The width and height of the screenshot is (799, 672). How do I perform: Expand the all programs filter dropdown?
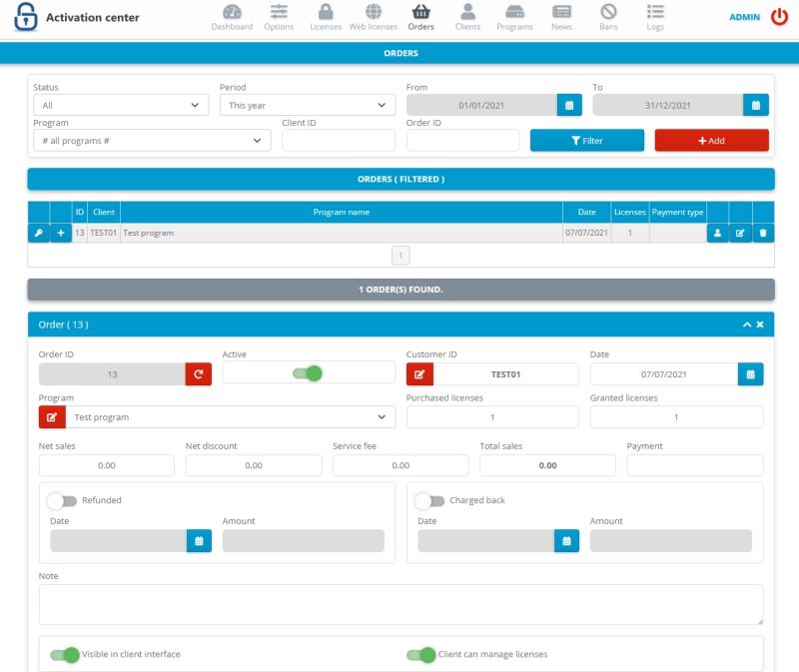click(152, 140)
